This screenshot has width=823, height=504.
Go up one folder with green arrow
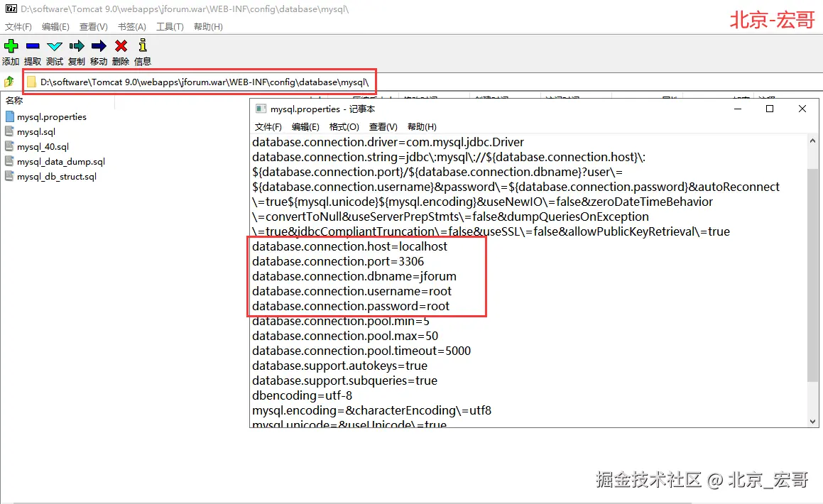(x=9, y=82)
